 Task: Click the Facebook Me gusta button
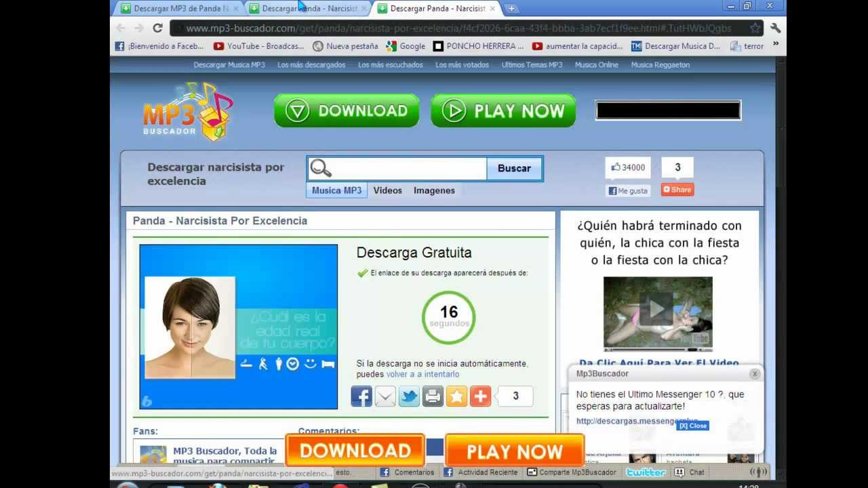click(627, 190)
